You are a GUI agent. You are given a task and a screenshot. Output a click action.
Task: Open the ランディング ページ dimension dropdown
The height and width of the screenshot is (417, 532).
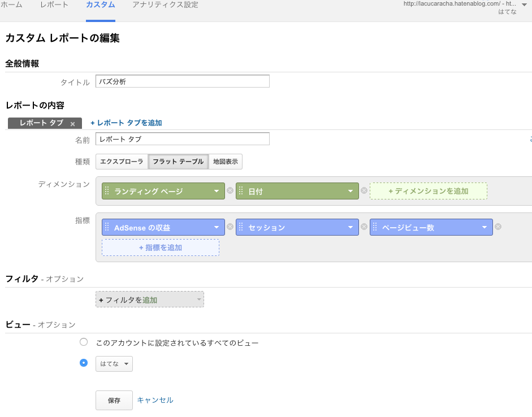[x=216, y=191]
